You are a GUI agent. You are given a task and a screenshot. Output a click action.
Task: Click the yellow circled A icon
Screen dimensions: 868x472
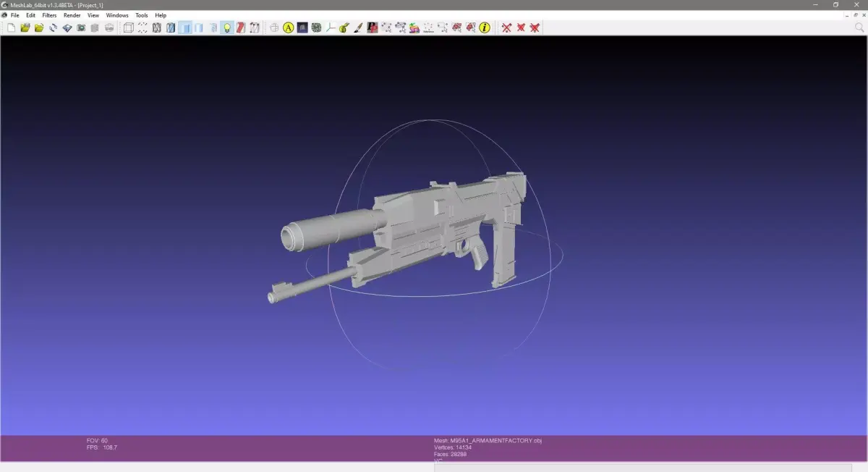click(288, 28)
